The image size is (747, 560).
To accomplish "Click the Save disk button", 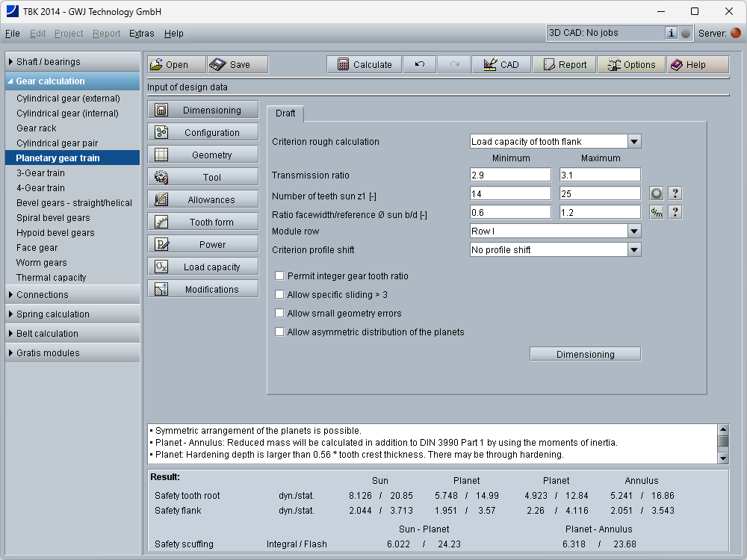I will click(x=238, y=65).
